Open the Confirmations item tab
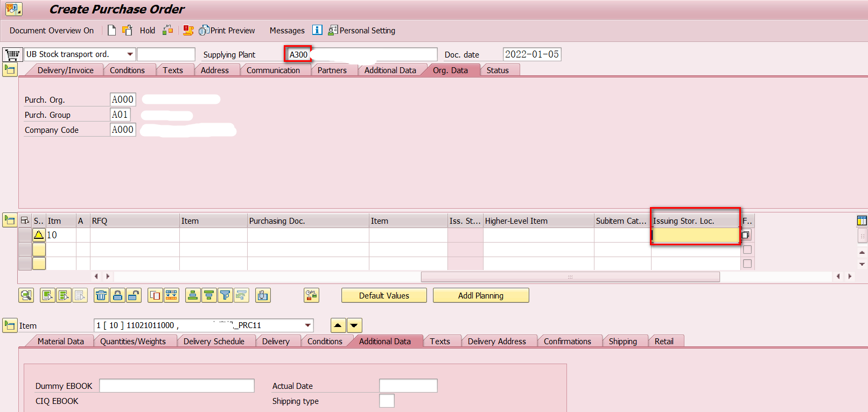This screenshot has width=868, height=412. [568, 342]
